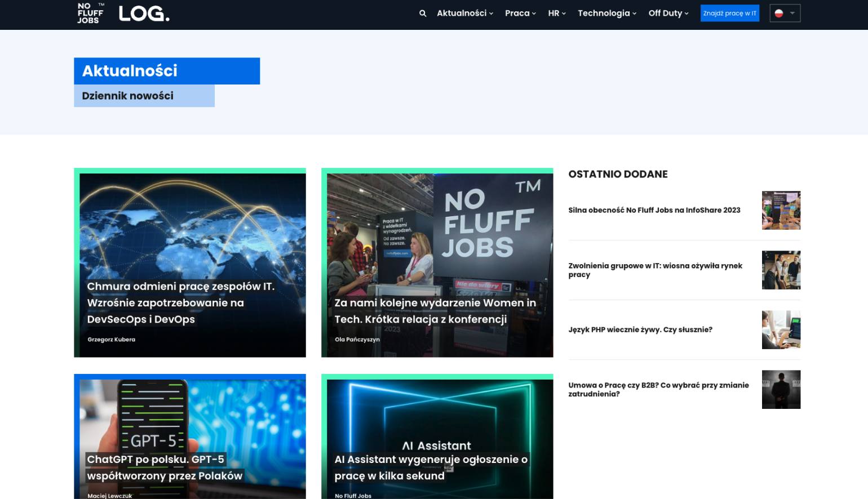Click author name Maciej Lewczuk

pos(109,496)
